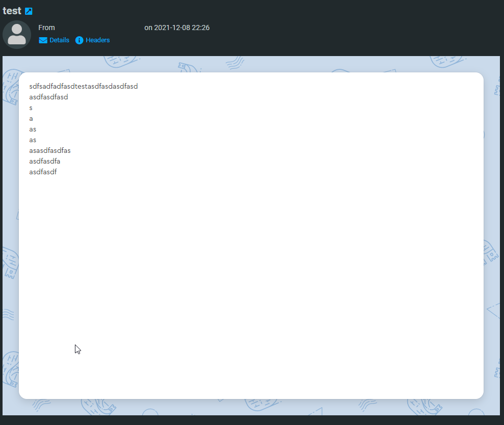This screenshot has height=425, width=504.
Task: Click the first line starting with "sdfsadfadfasdtest"
Action: (84, 86)
